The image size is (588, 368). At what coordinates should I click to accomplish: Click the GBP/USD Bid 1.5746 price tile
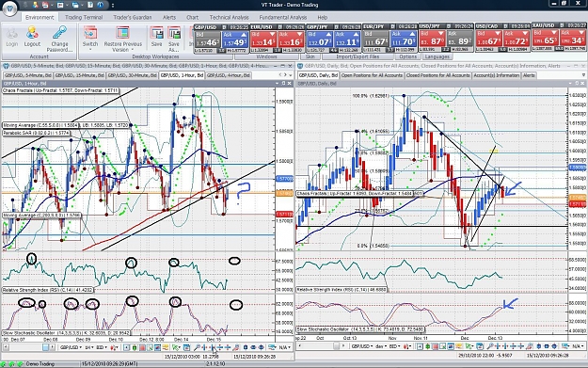[x=207, y=40]
